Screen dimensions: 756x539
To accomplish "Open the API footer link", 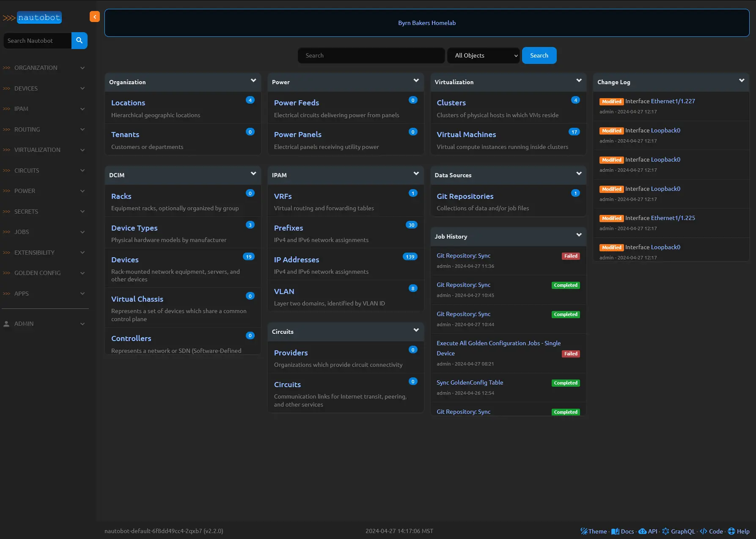I will [648, 531].
